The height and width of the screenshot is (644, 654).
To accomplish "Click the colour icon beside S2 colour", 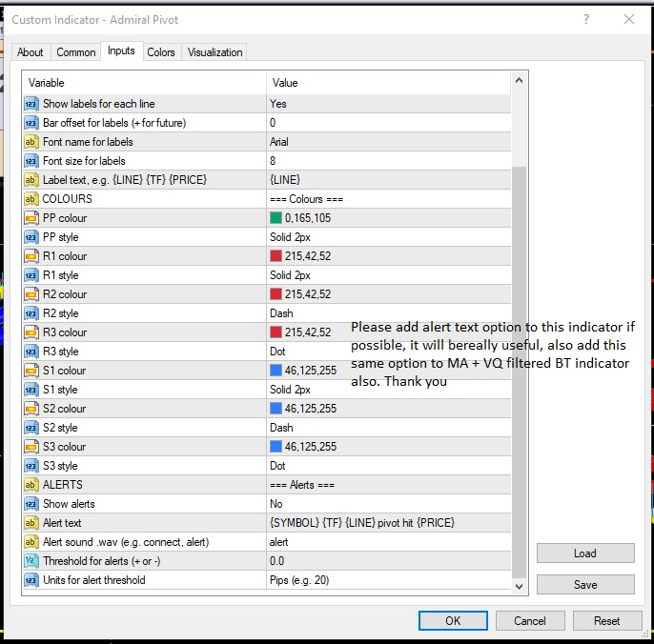I will [31, 409].
